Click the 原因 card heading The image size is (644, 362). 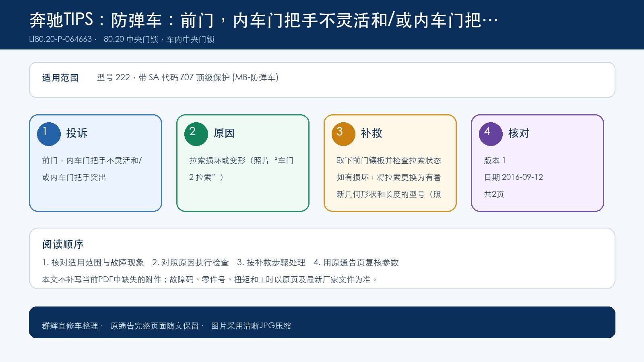click(x=224, y=133)
